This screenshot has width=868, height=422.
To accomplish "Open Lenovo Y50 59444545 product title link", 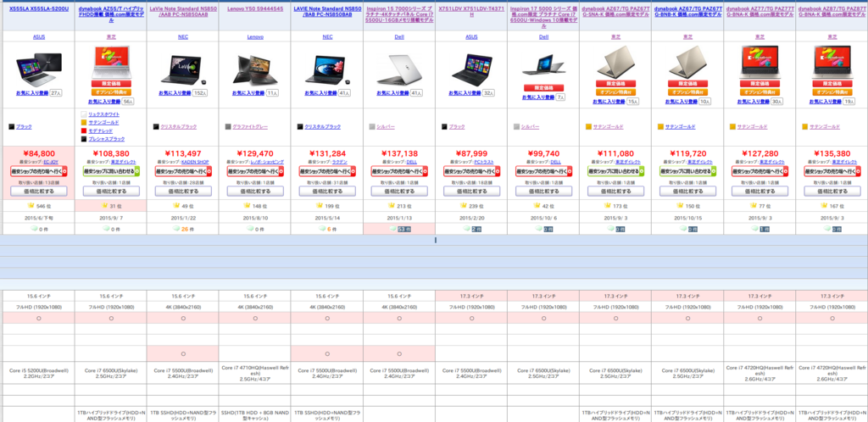I will click(x=255, y=8).
